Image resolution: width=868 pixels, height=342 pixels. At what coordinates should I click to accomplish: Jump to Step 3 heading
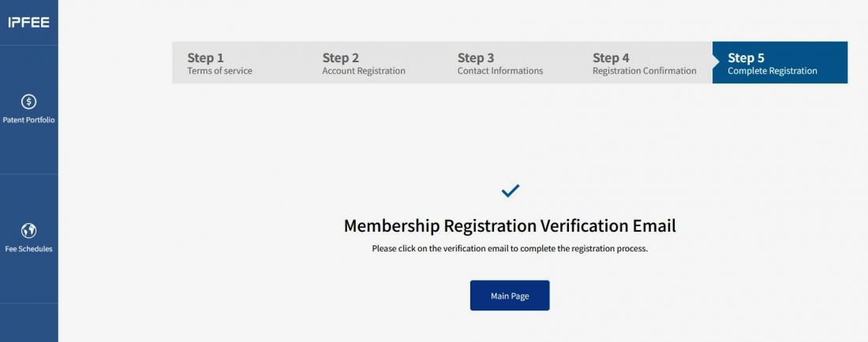(476, 58)
